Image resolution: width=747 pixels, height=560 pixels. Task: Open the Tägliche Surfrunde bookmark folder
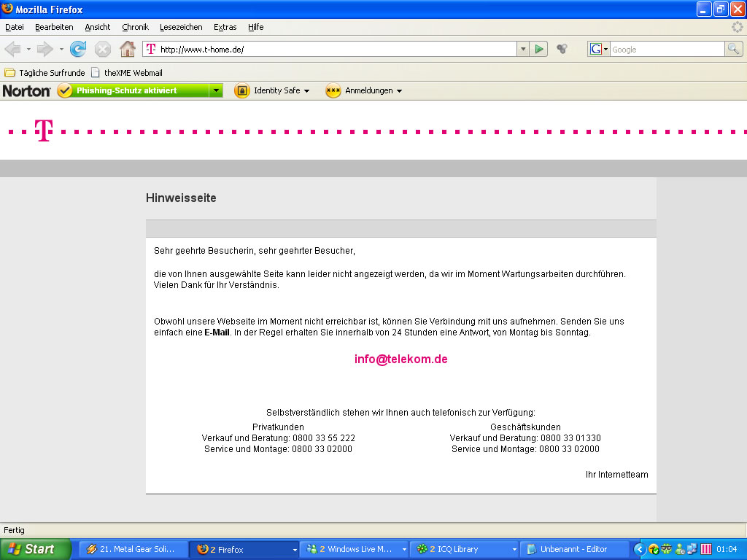pos(44,73)
